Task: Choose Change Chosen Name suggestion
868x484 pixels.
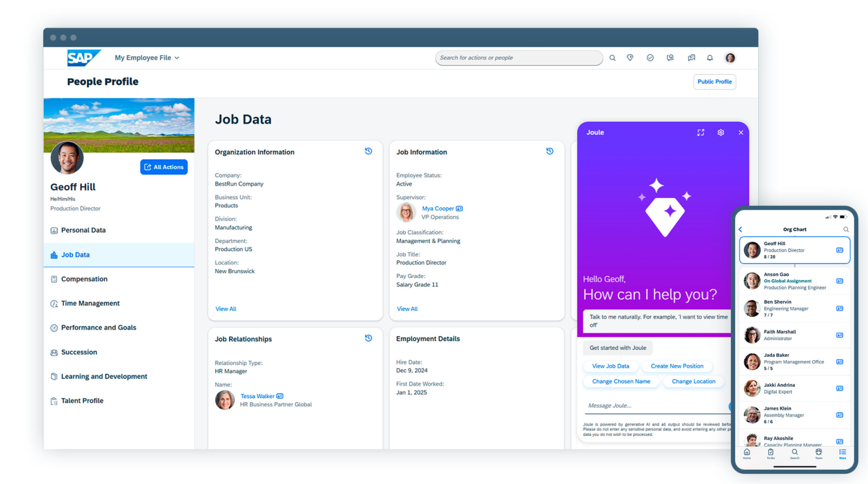Action: tap(621, 382)
